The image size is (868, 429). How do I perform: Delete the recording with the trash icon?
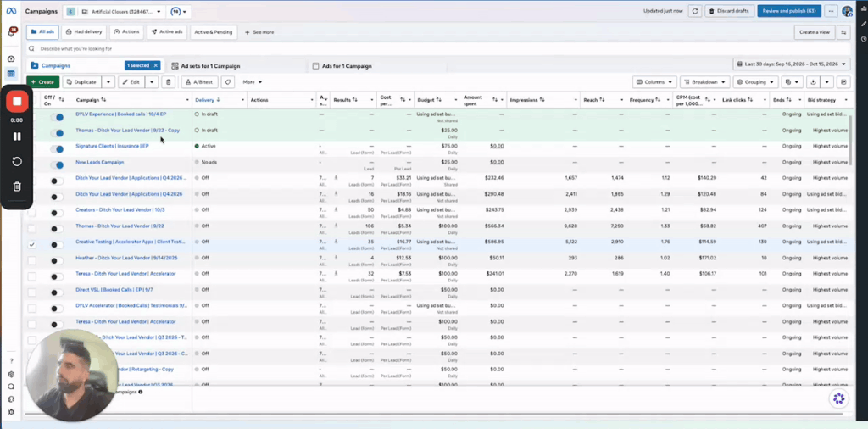pyautogui.click(x=17, y=187)
